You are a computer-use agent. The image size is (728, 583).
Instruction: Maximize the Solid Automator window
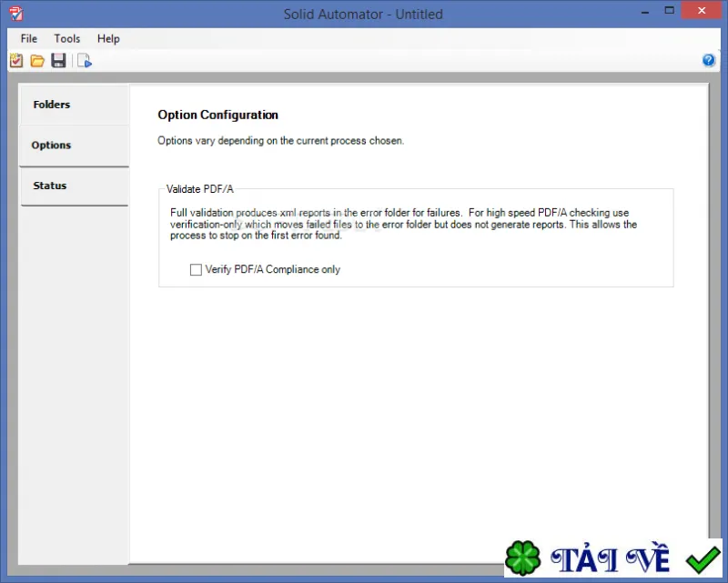669,11
